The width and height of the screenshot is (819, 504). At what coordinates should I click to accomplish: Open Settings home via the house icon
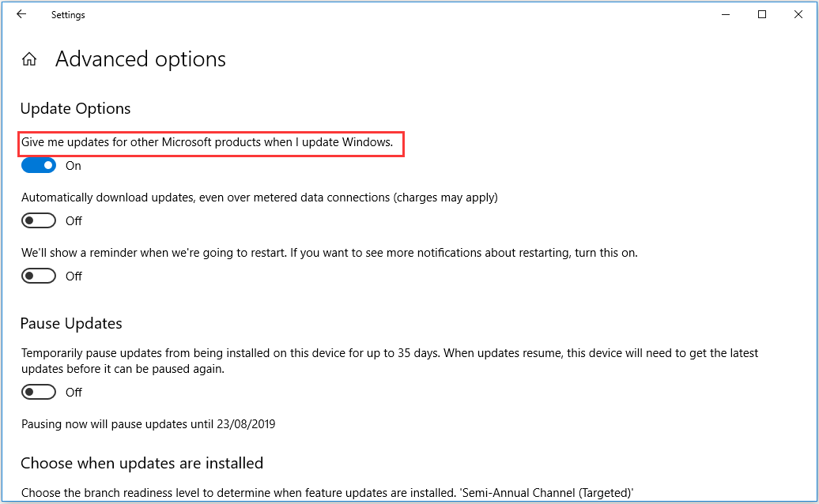(29, 59)
